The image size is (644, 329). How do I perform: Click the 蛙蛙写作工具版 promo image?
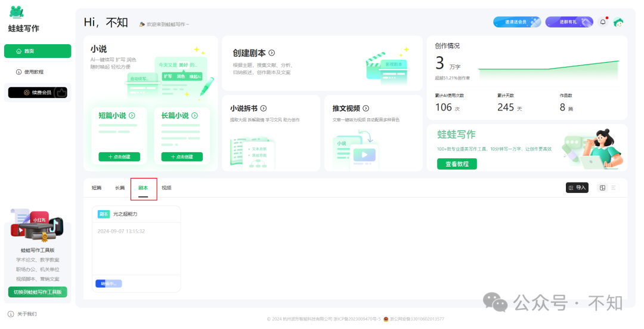click(x=37, y=225)
